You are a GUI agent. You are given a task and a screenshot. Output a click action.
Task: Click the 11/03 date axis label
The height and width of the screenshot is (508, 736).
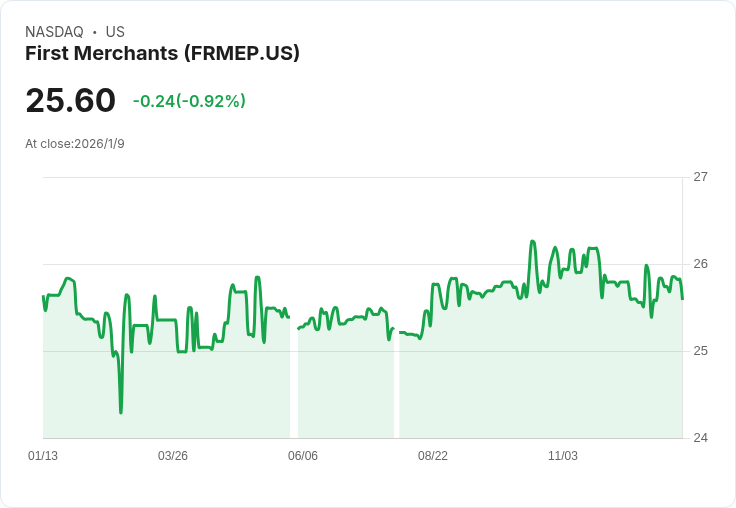(x=563, y=456)
